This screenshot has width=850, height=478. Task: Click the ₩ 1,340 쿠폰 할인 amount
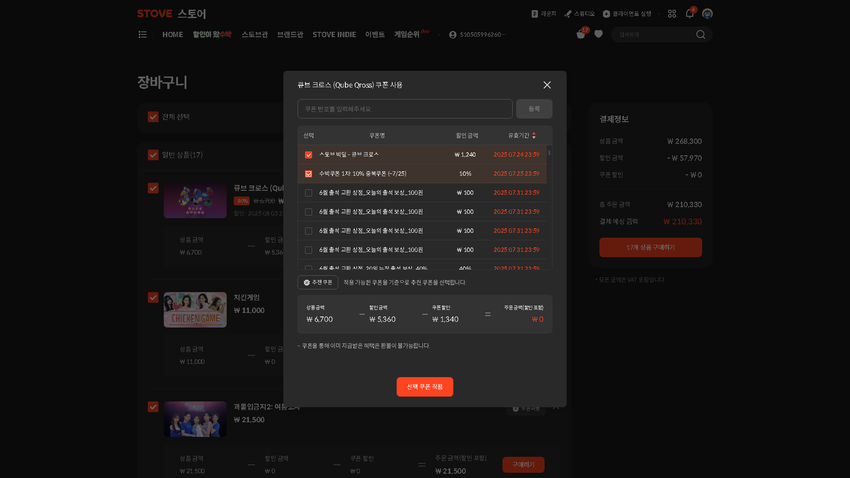446,320
